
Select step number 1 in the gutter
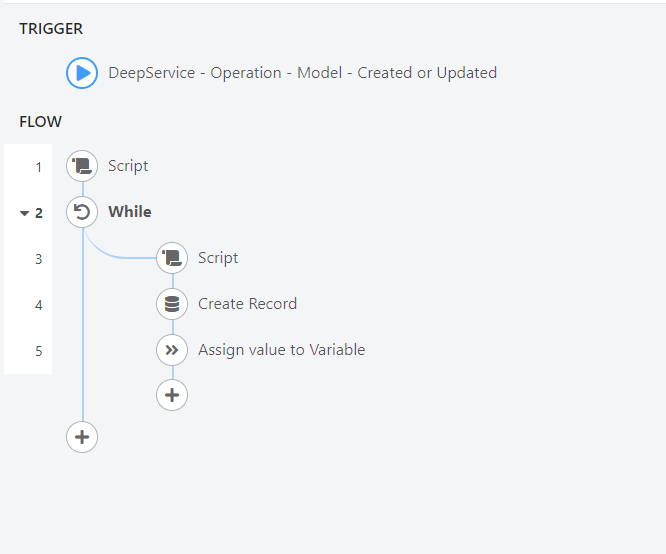click(x=39, y=167)
